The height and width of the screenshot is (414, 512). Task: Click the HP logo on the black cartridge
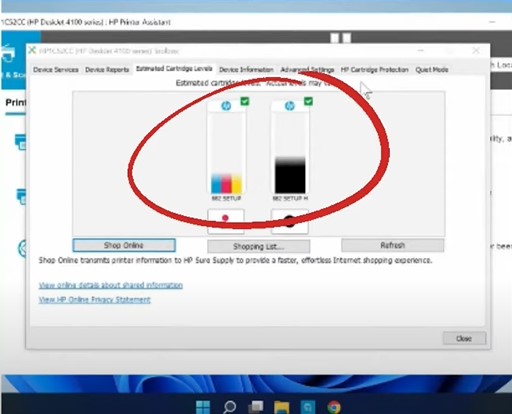[x=290, y=106]
